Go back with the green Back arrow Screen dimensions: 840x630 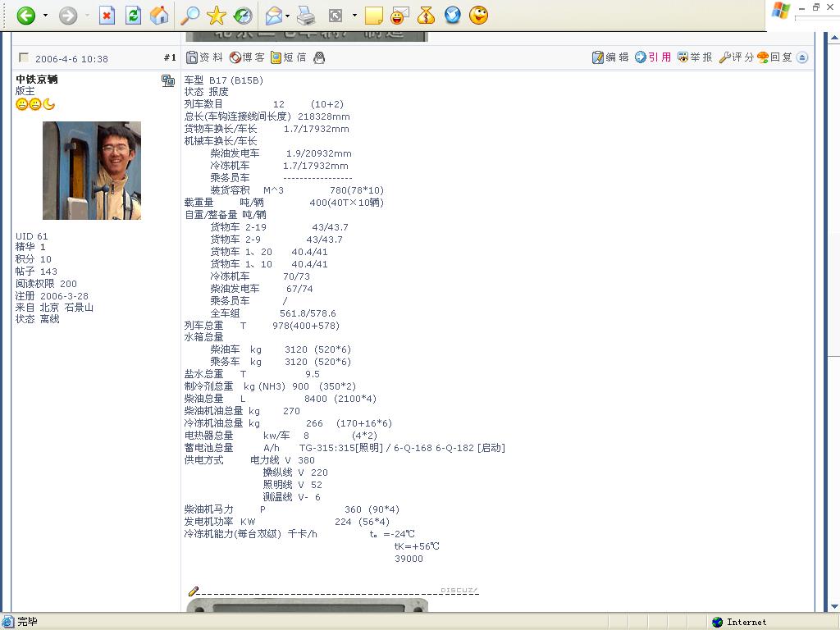25,16
